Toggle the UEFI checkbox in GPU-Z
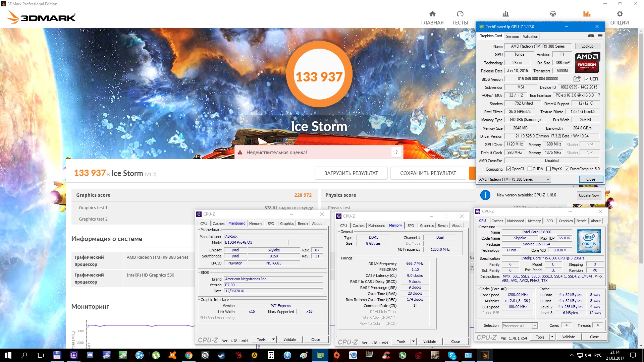 (587, 79)
